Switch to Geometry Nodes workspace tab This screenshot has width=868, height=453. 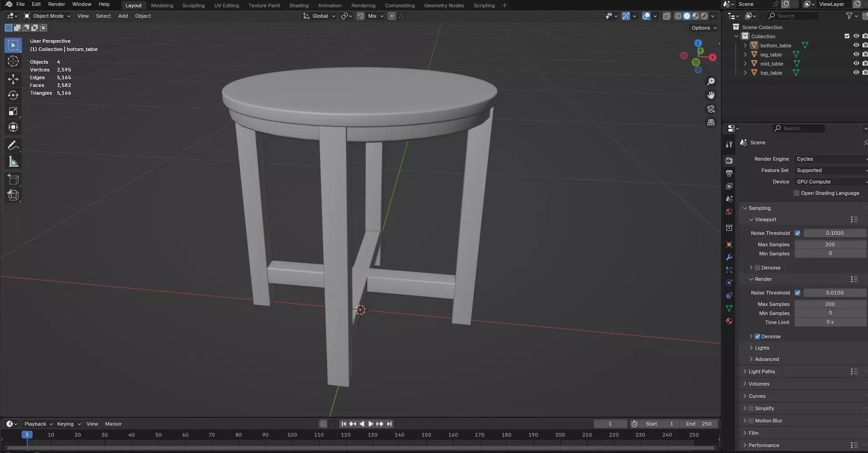(x=444, y=5)
